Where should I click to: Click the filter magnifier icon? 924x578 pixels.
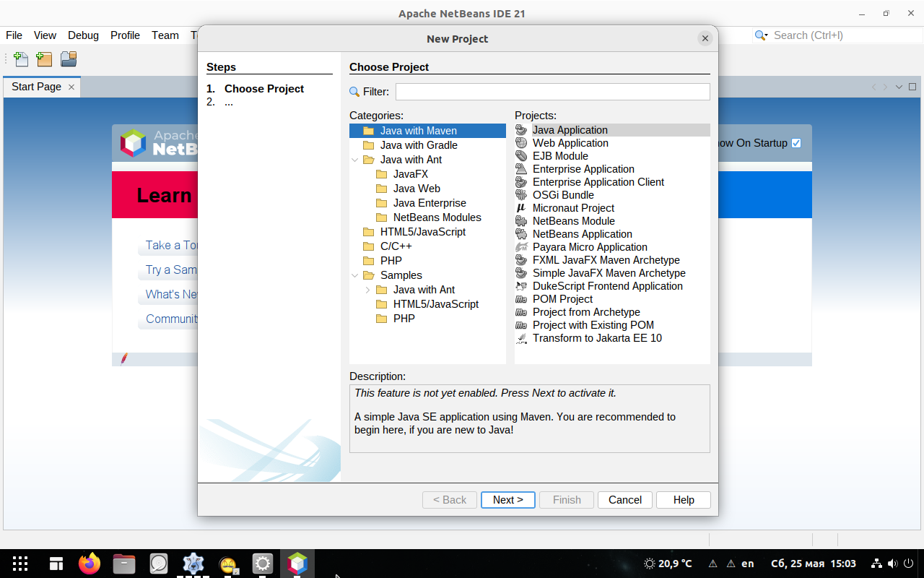coord(354,92)
